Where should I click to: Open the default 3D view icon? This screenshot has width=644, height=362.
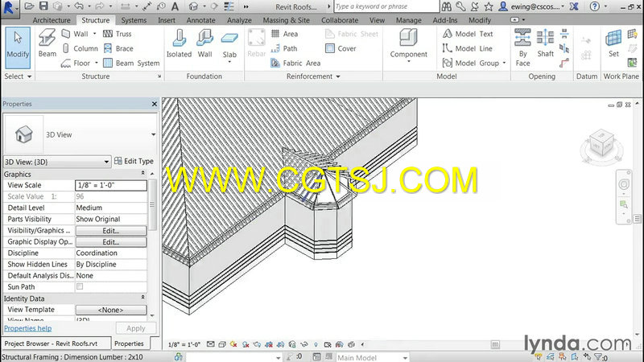coord(193,6)
